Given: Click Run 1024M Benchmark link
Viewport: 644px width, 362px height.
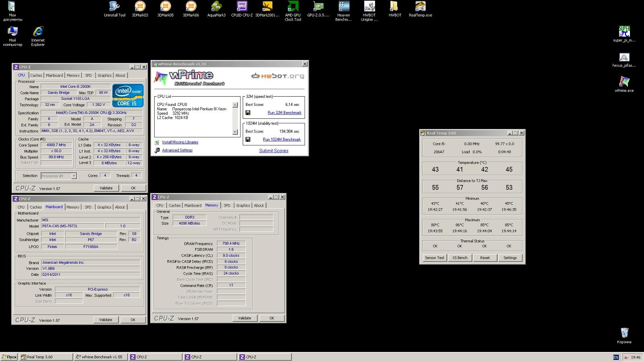Looking at the screenshot, I should pos(282,139).
